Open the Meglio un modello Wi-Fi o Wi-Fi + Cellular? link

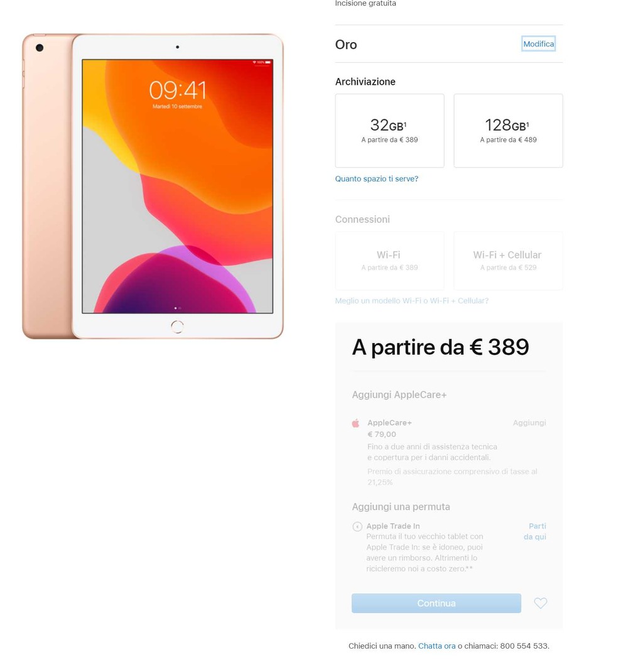click(x=411, y=301)
